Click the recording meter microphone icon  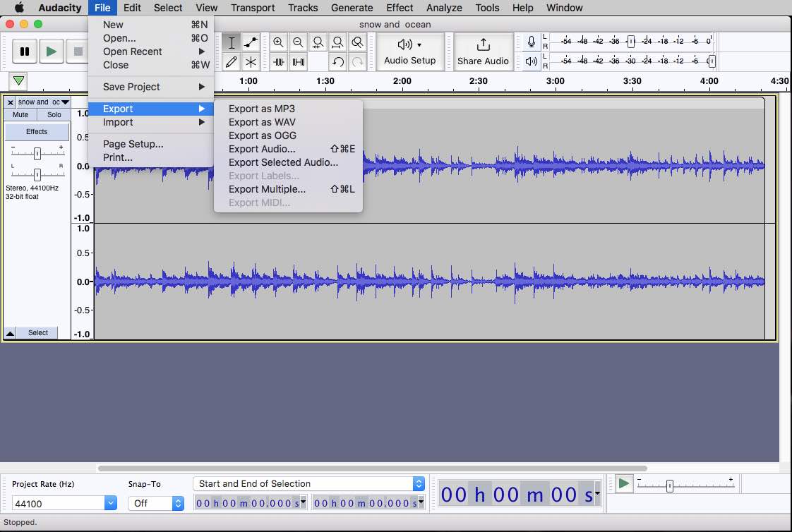tap(531, 42)
